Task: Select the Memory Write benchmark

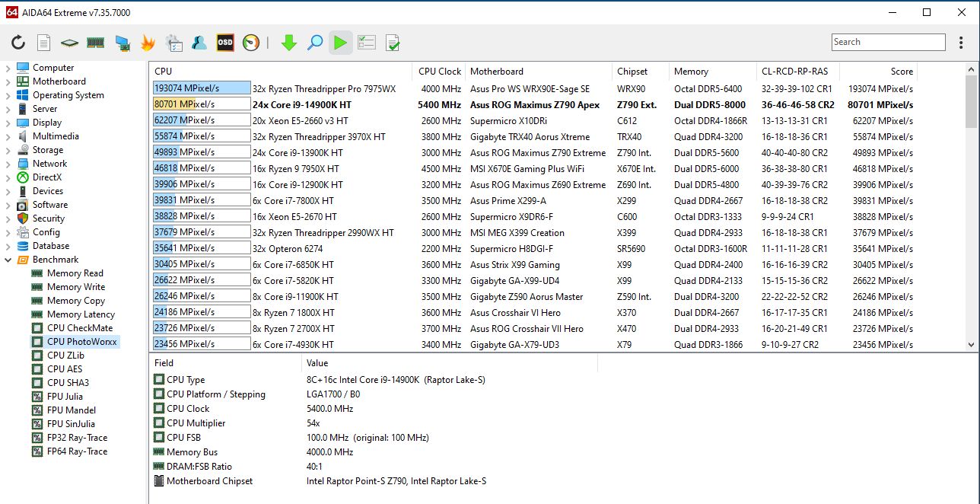Action: [75, 287]
